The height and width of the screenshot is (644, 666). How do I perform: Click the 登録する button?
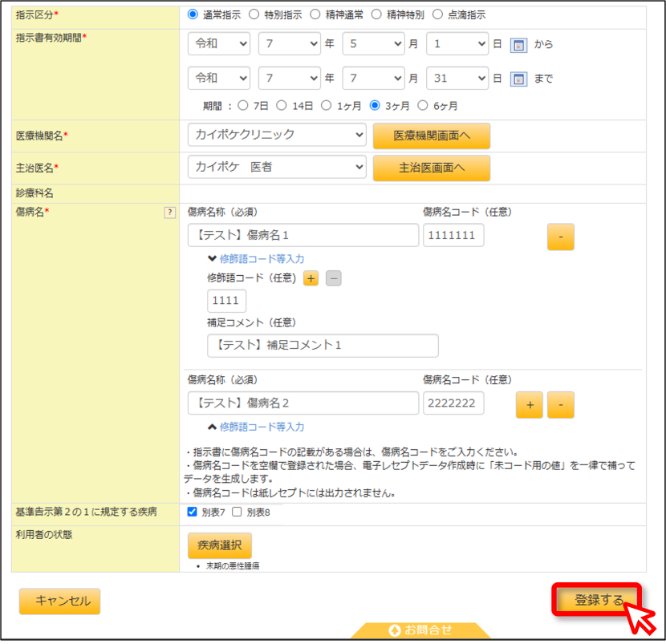point(598,600)
